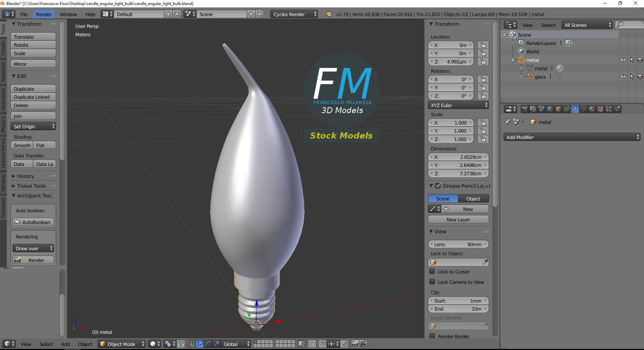Click the eyedropper in Lock to Object field
The image size is (644, 350).
[x=485, y=262]
